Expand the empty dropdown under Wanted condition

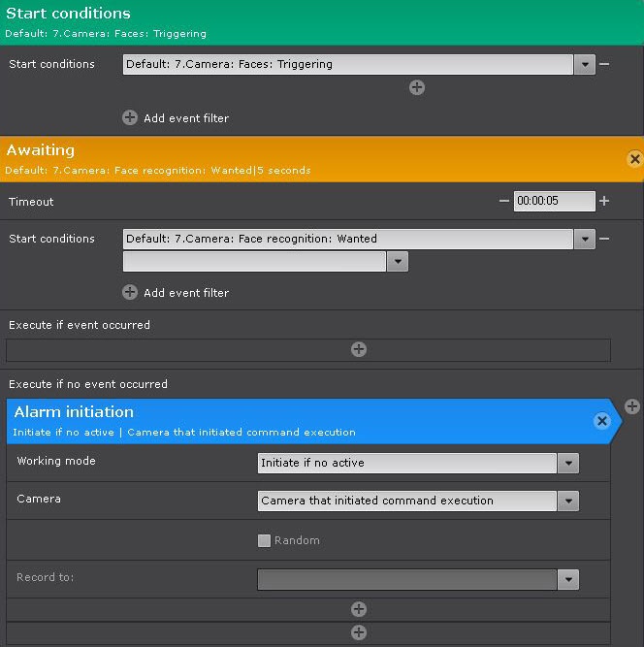[397, 262]
